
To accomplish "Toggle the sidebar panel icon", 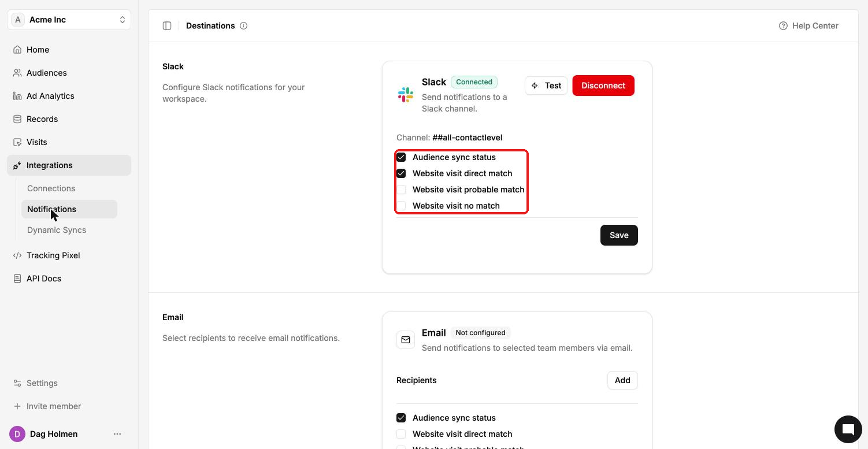I will (167, 25).
